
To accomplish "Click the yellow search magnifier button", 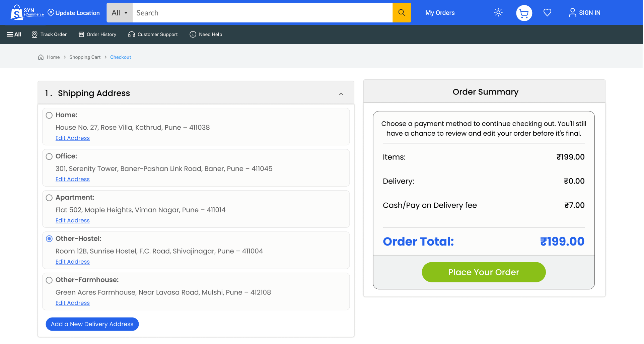I will click(402, 13).
